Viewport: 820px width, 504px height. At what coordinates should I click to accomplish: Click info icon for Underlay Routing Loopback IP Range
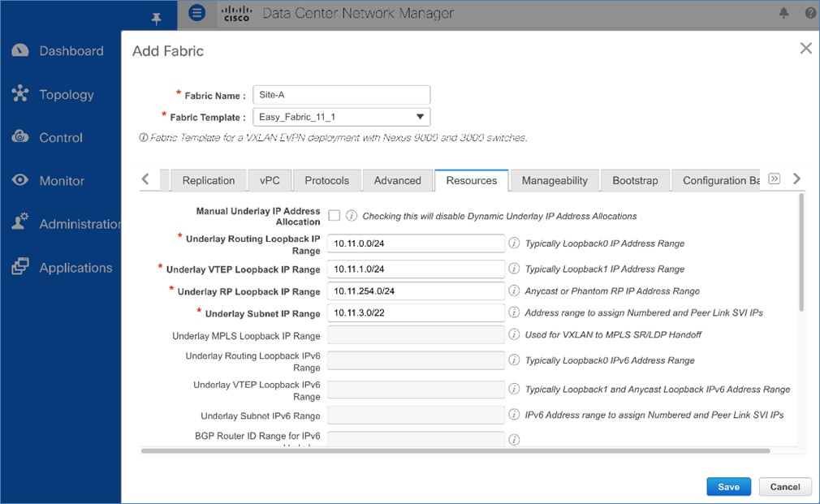(514, 243)
